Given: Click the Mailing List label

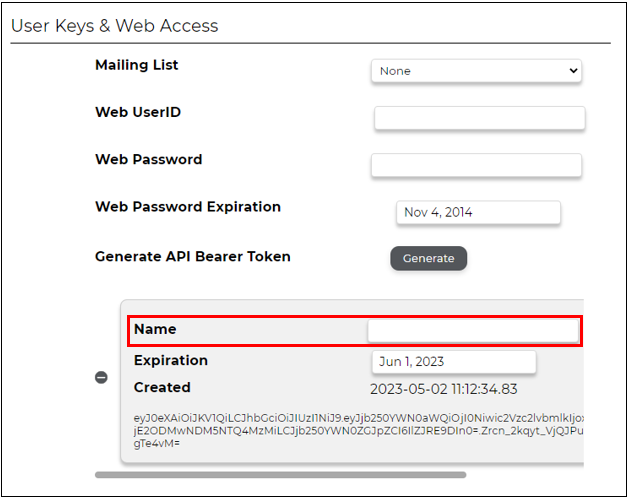Looking at the screenshot, I should 137,65.
